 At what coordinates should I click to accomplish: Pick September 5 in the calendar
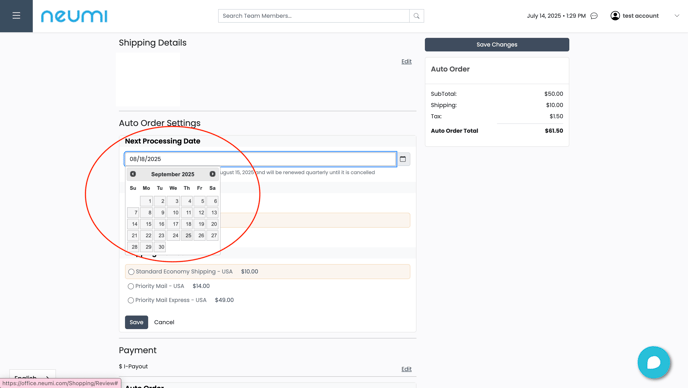click(200, 201)
